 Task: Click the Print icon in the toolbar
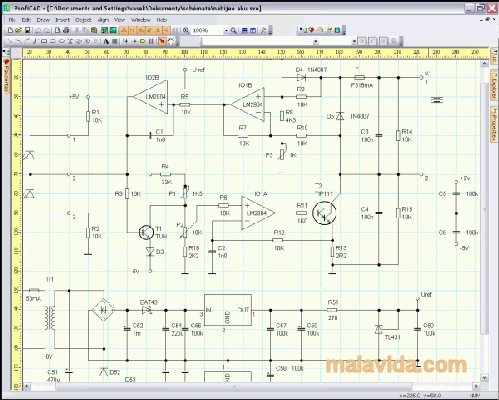[66, 30]
